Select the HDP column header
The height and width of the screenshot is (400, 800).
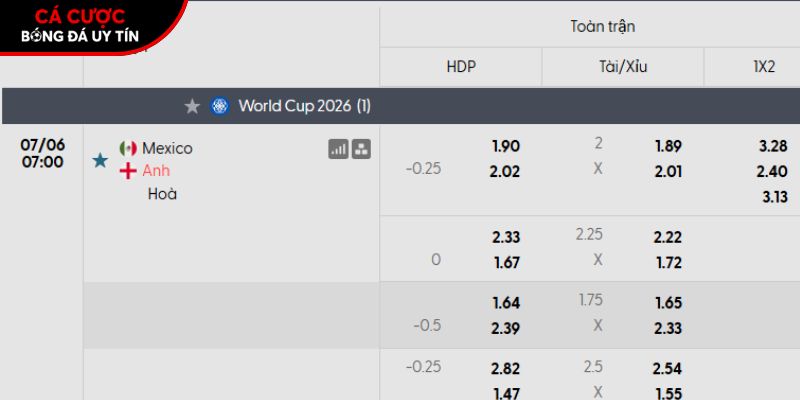[461, 67]
